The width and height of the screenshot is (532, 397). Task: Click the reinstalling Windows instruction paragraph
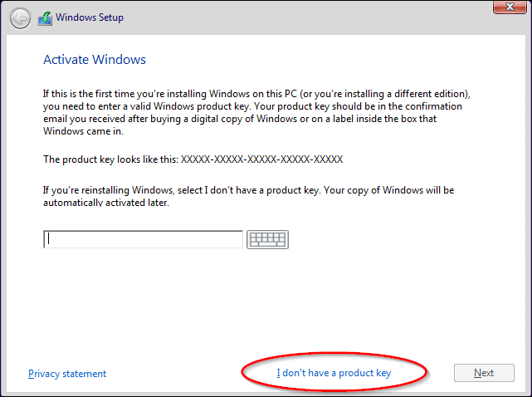[x=249, y=196]
